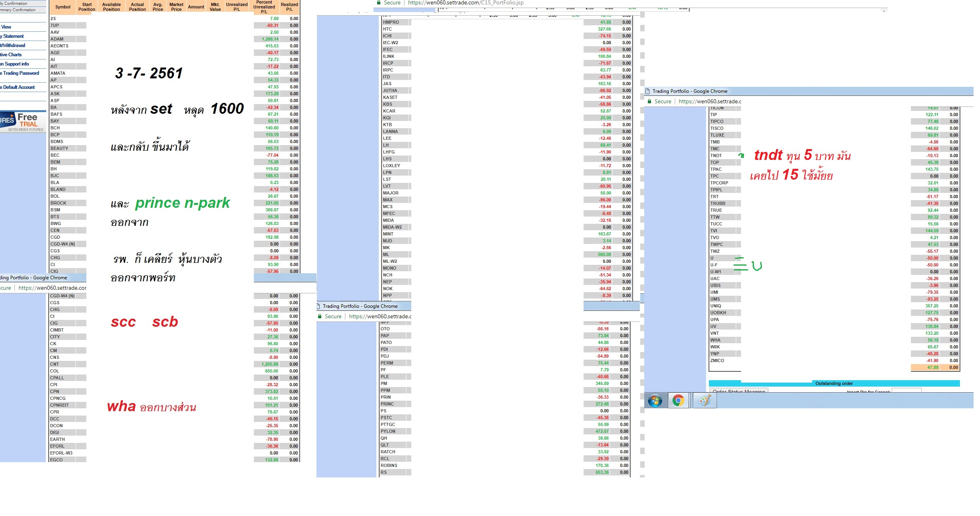Viewport: 980px width, 516px height.
Task: Open the Support info link
Action: pyautogui.click(x=15, y=64)
